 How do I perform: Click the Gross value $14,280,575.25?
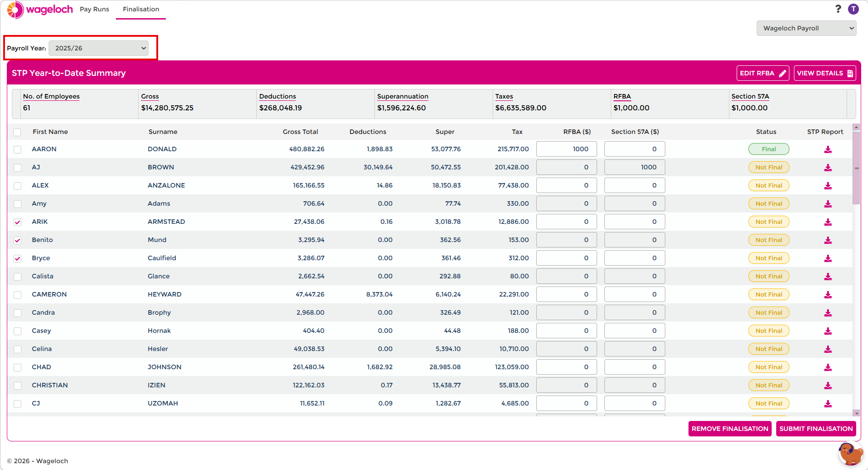(167, 108)
